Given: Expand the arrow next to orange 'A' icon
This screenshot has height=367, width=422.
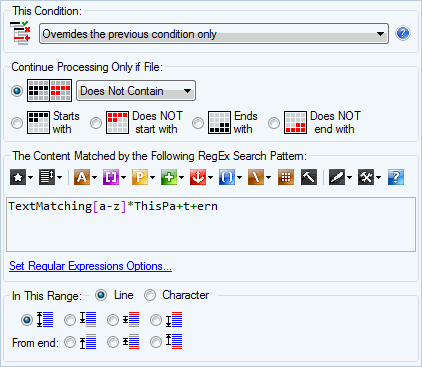Looking at the screenshot, I should [94, 177].
